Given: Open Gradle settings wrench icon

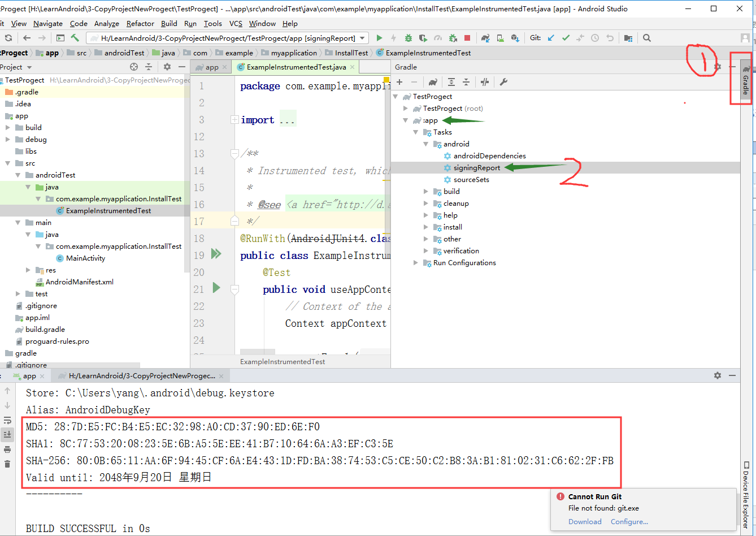Looking at the screenshot, I should (x=503, y=82).
